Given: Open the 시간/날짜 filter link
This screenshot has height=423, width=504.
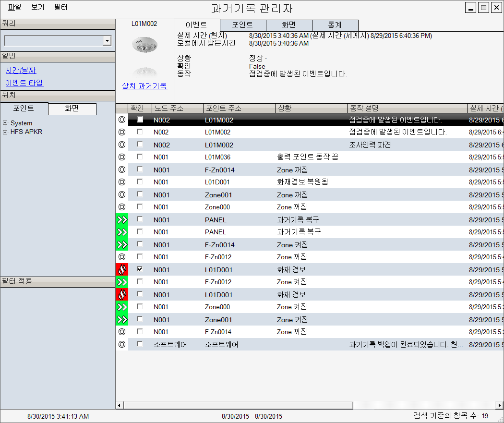Looking at the screenshot, I should pyautogui.click(x=21, y=71).
